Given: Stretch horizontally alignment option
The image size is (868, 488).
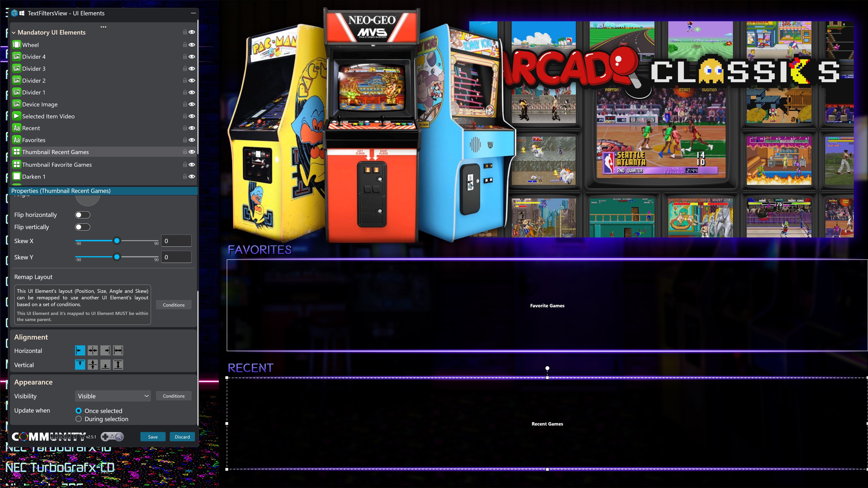Looking at the screenshot, I should coord(118,351).
